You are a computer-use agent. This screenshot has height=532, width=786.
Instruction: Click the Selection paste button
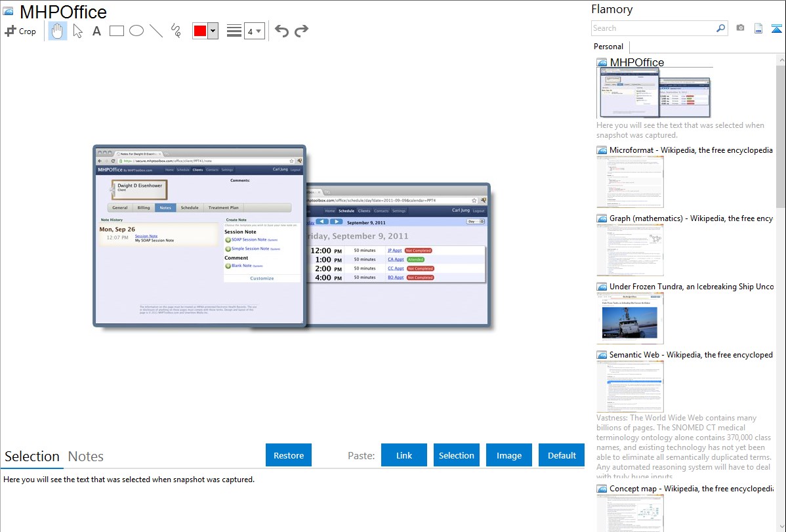[456, 455]
